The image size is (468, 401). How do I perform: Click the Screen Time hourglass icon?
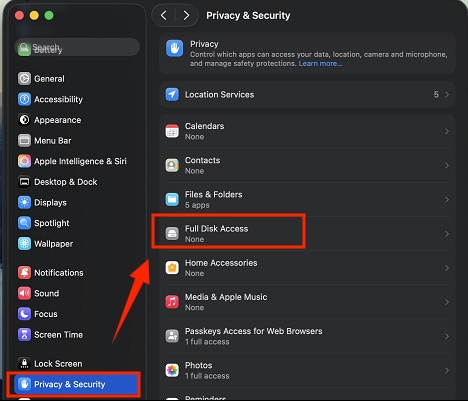point(24,335)
